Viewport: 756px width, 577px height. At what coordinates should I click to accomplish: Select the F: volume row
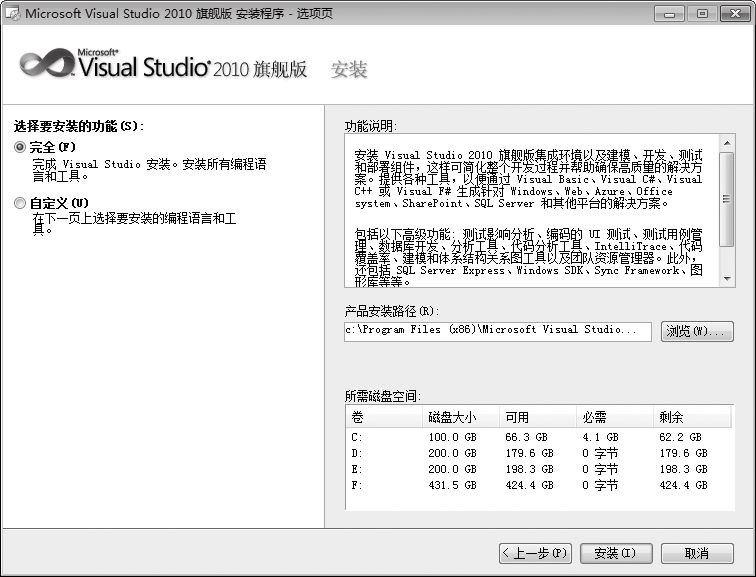point(539,485)
